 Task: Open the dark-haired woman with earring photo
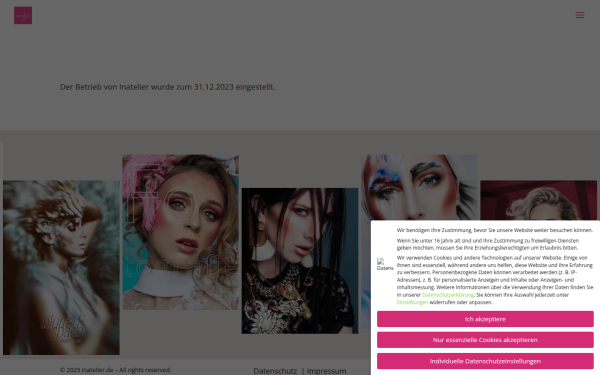pyautogui.click(x=300, y=261)
